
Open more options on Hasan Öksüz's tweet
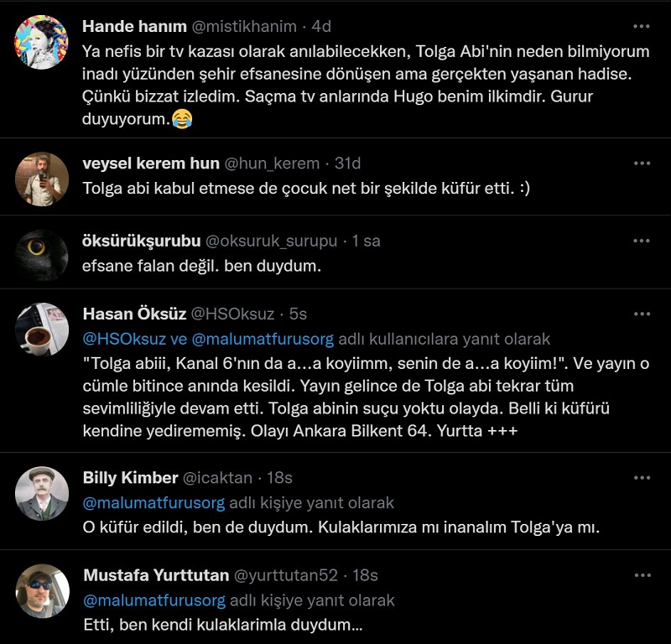click(x=642, y=314)
